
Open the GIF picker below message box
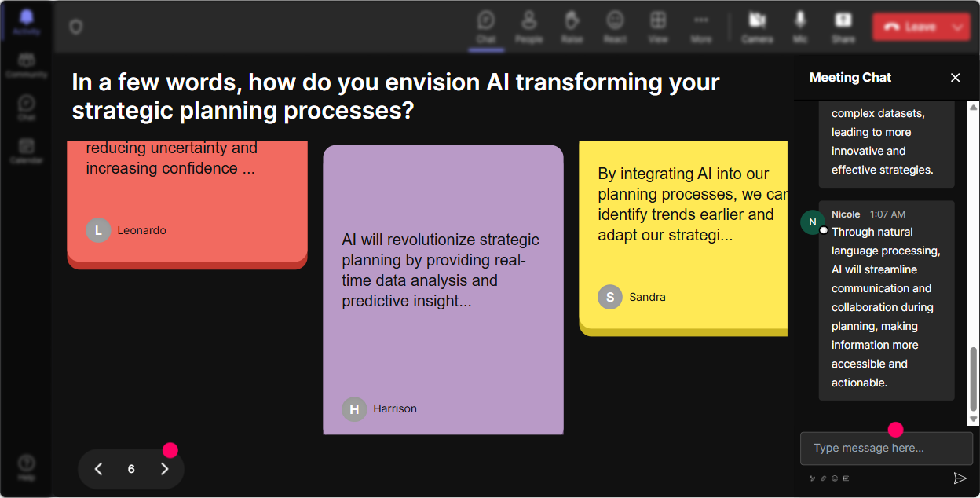(846, 478)
